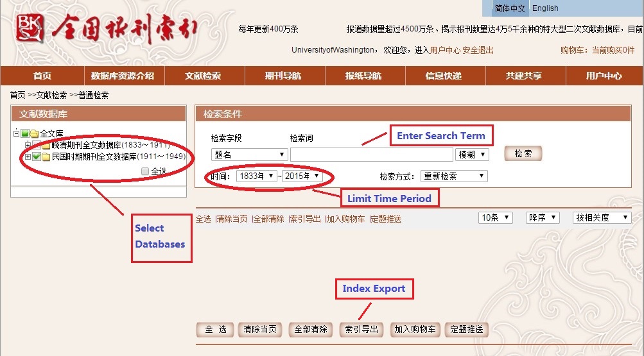Click the bottom 加入购物车 button
This screenshot has width=644, height=356.
(x=415, y=329)
